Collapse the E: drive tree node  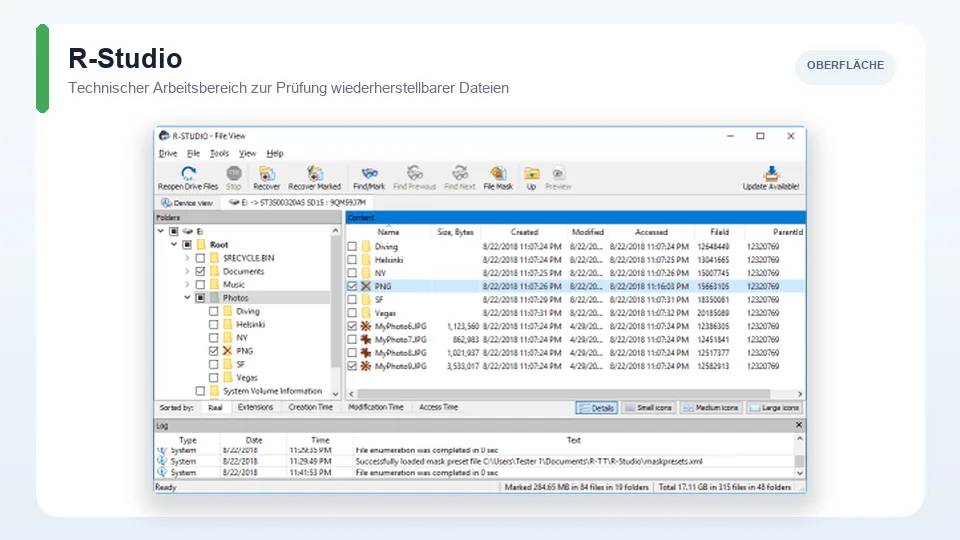pyautogui.click(x=161, y=231)
